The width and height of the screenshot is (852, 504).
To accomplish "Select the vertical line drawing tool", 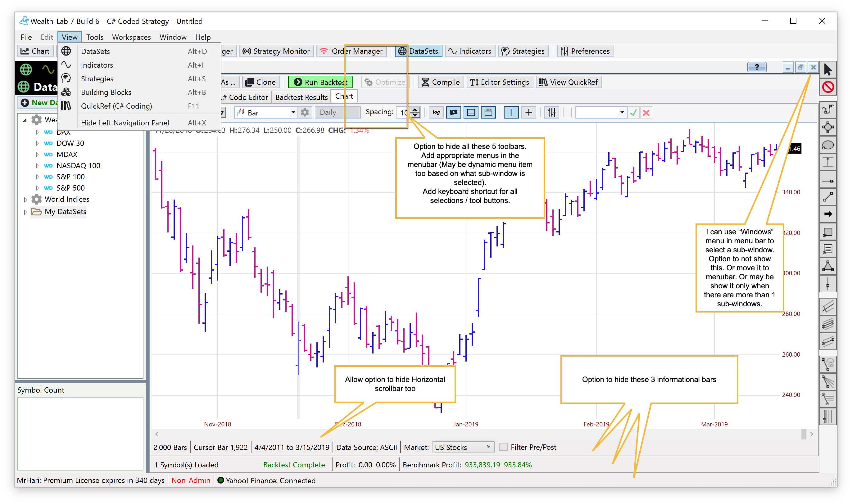I will [x=827, y=284].
